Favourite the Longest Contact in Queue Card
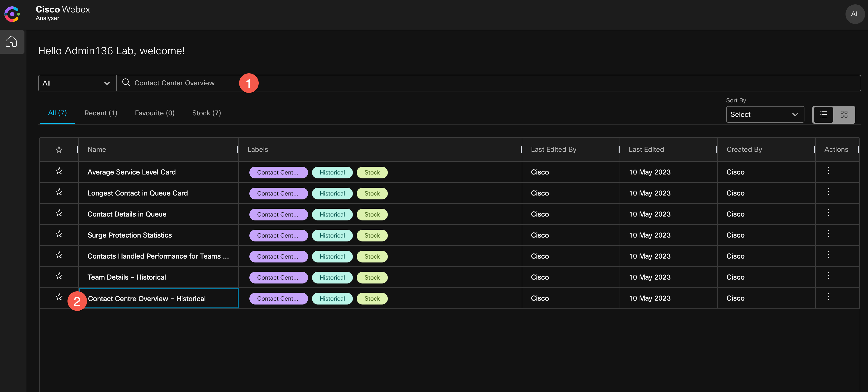Screen dimensions: 868x392 (59, 192)
